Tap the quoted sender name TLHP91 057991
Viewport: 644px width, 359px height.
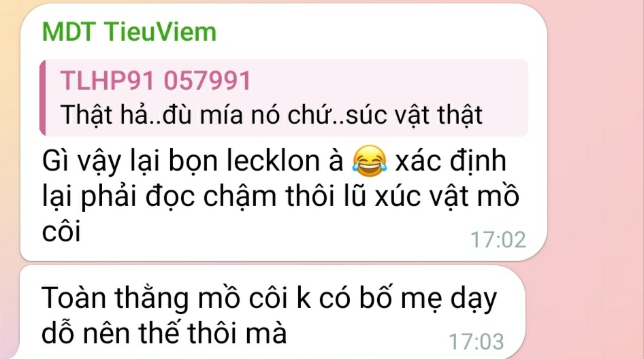pos(156,80)
